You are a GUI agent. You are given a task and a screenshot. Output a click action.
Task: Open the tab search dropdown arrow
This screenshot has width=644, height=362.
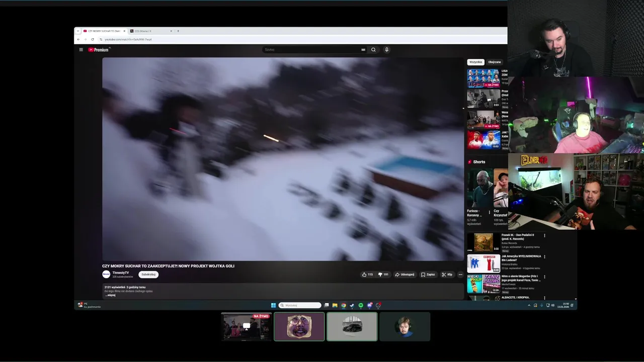click(x=78, y=31)
